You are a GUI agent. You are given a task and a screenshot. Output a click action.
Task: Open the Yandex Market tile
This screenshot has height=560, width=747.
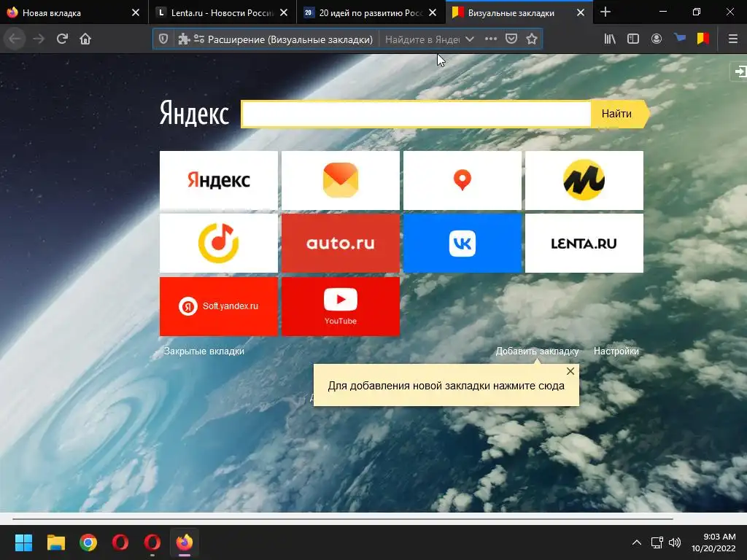[x=584, y=181]
